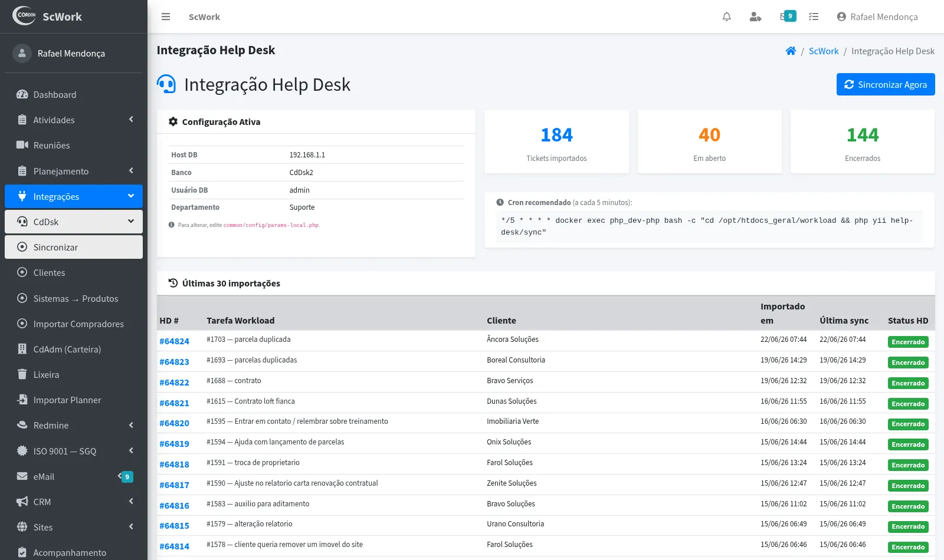Open ticket link #64818
The width and height of the screenshot is (944, 560).
click(x=174, y=465)
